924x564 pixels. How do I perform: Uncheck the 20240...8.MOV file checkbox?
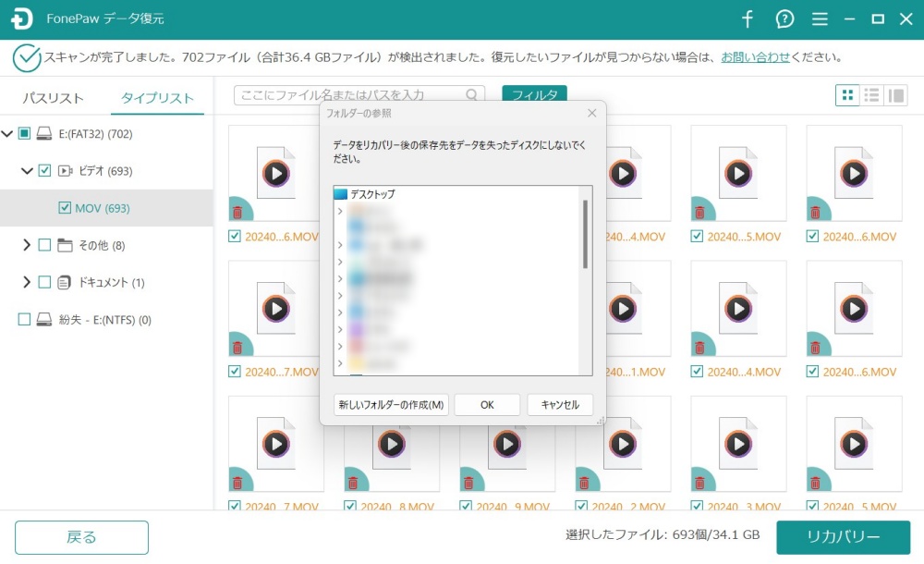[350, 506]
